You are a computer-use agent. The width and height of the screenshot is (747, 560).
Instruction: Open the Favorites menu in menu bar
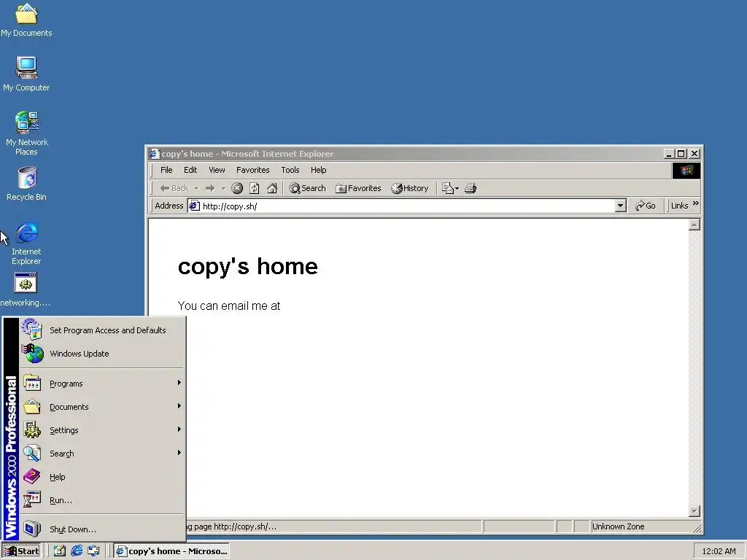tap(253, 170)
